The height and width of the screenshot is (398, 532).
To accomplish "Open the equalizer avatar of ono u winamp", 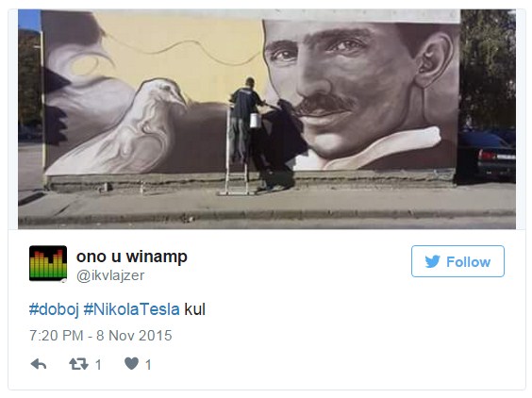I will (48, 263).
